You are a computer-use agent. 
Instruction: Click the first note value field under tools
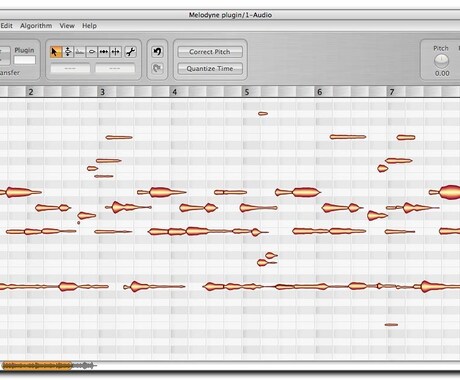point(70,68)
